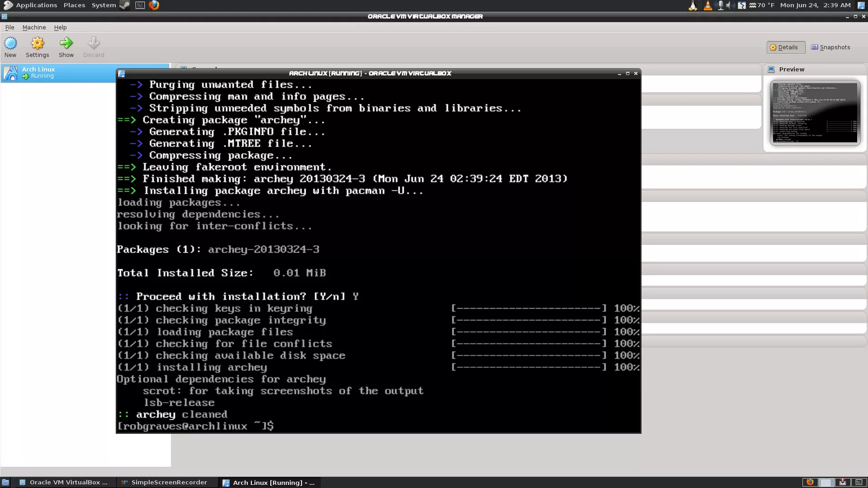
Task: Click the 'Total Installed Size' line
Action: click(x=222, y=273)
